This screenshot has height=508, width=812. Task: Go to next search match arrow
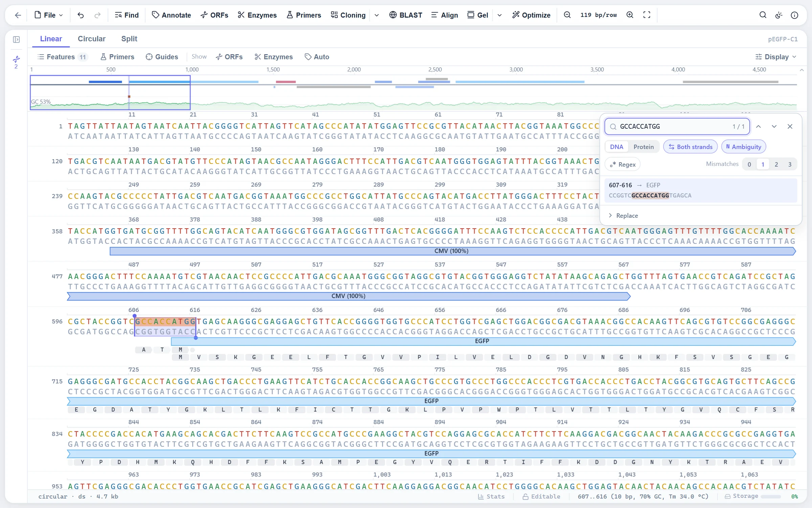point(774,126)
